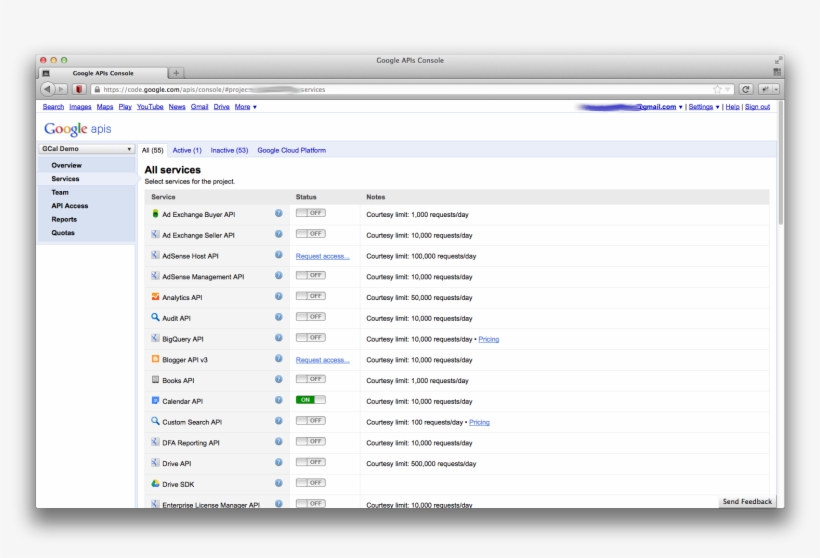Click Request access for AdSense Host API
Image resolution: width=820 pixels, height=558 pixels.
[322, 256]
